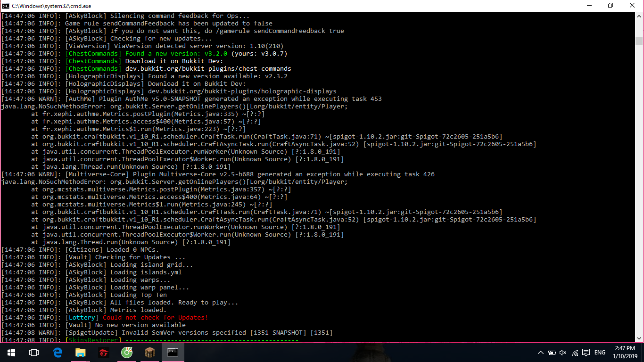Click the '/gamerule sendCommandFeedback true' text
644x362 pixels.
[280, 31]
